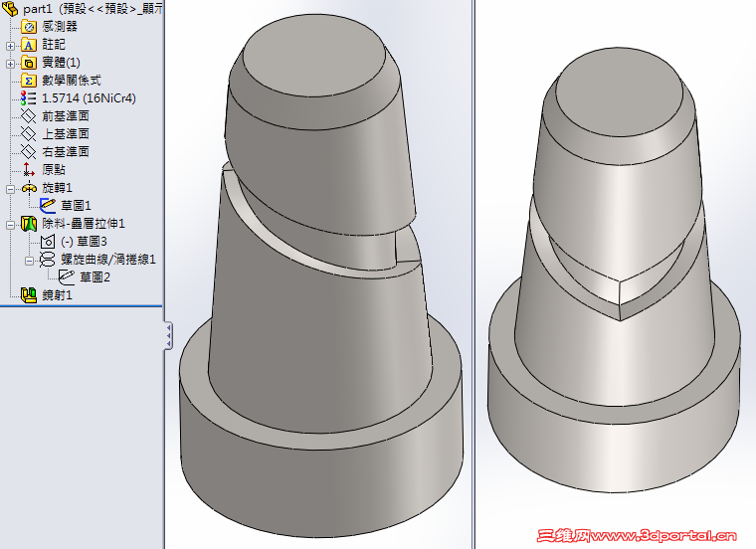The height and width of the screenshot is (549, 756).
Task: Click the 原點 origin icon
Action: click(29, 169)
